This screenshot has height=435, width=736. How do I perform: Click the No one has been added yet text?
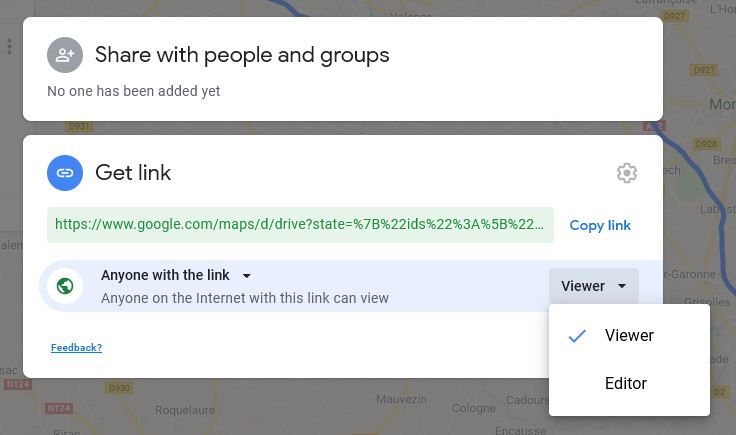click(x=134, y=91)
